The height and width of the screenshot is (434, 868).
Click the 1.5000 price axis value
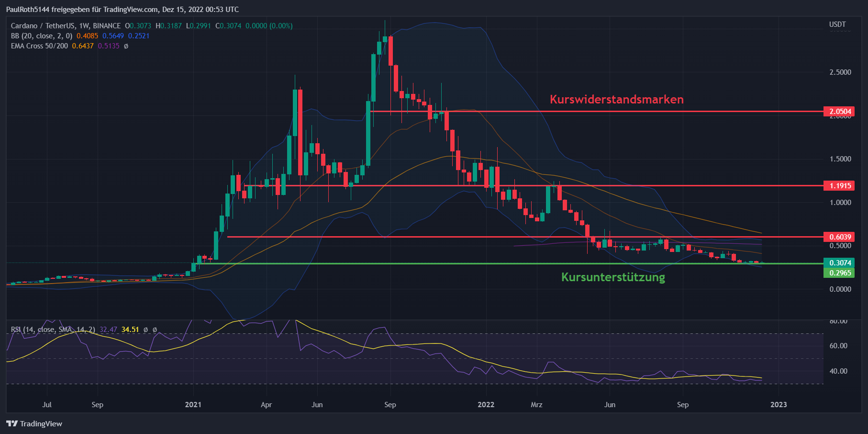(840, 159)
